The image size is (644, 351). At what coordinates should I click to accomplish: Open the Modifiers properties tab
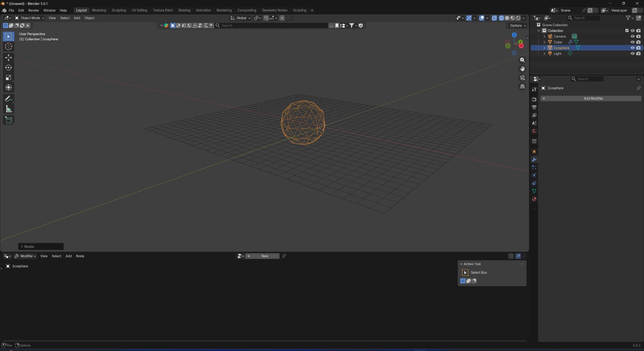coord(534,160)
